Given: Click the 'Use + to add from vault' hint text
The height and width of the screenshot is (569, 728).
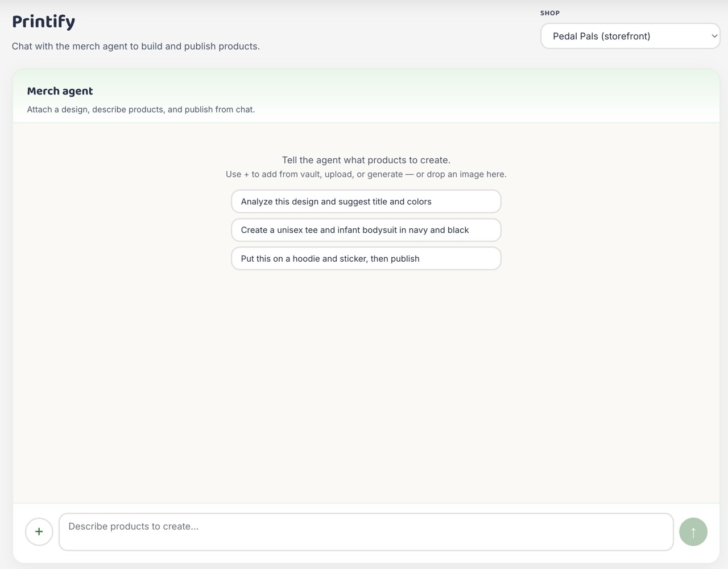Looking at the screenshot, I should 366,174.
